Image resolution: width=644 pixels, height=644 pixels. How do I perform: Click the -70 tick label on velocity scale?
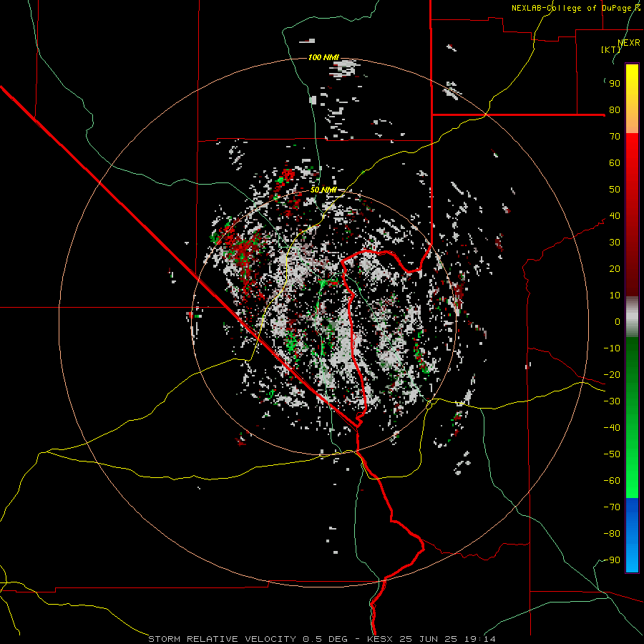point(612,507)
